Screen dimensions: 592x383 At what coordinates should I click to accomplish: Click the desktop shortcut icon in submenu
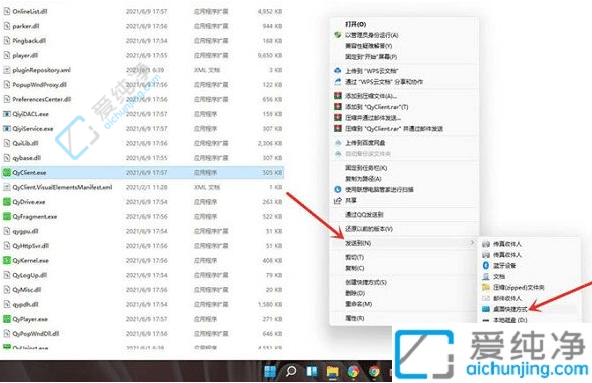(486, 309)
